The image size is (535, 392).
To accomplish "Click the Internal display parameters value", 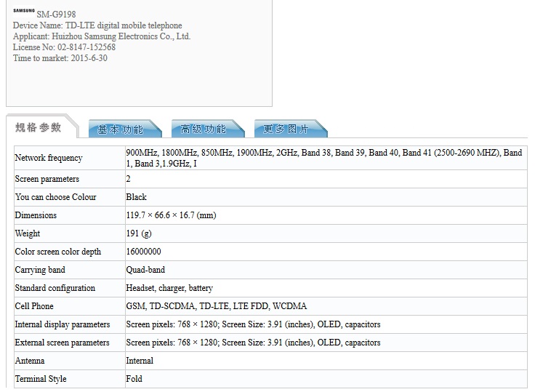I will [x=253, y=324].
